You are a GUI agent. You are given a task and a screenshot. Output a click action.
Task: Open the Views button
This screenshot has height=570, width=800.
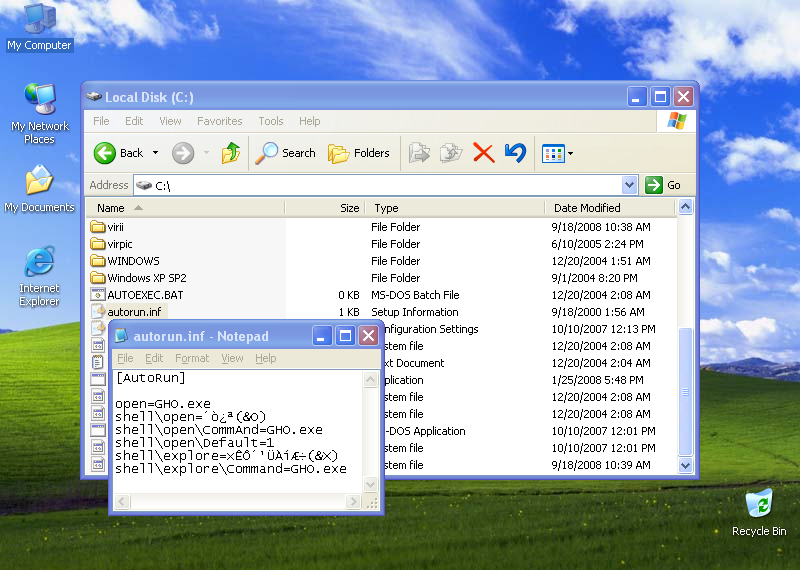[x=553, y=153]
